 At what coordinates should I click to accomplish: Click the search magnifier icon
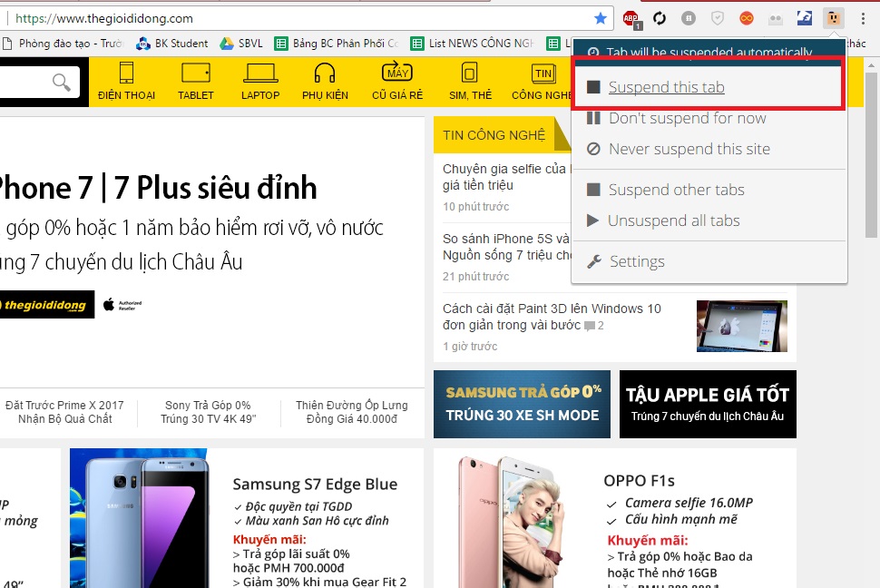(x=61, y=83)
